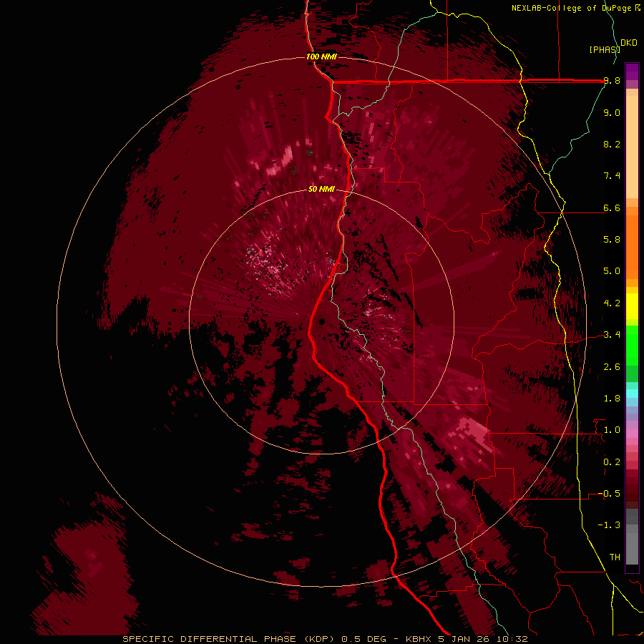Click the KBHX 5 JAN 26 10:32 timestamp
The image size is (644, 644).
tap(467, 639)
